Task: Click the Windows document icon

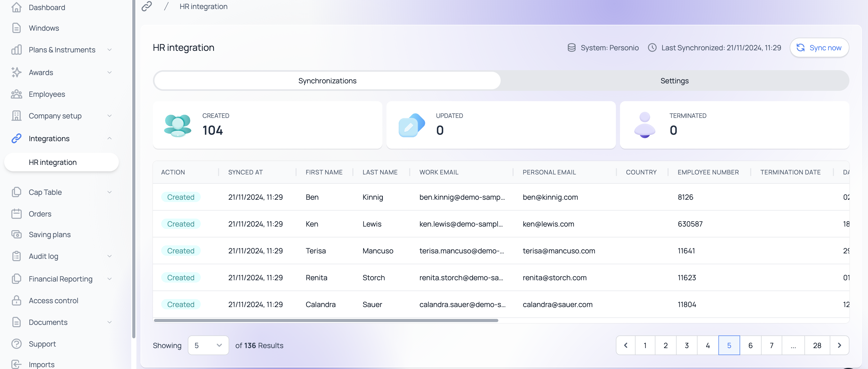Action: (16, 28)
